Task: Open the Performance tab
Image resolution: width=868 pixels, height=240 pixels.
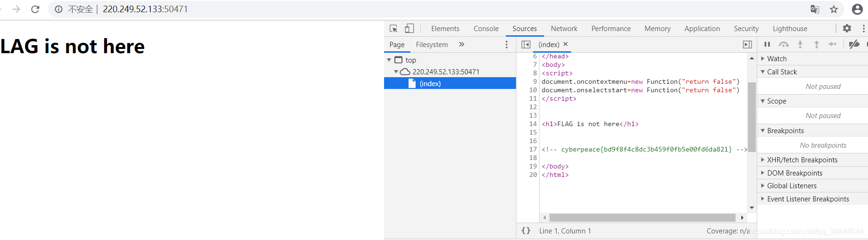Action: 611,29
